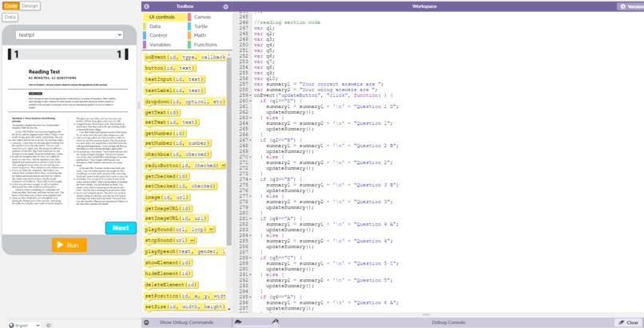Select the setImageURL(id, url) block

coord(176,218)
